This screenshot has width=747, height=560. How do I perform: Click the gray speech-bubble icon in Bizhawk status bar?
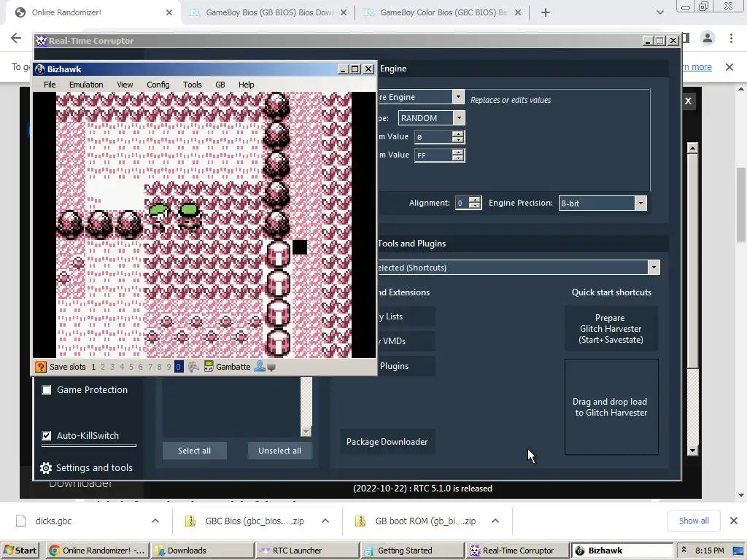(x=271, y=367)
